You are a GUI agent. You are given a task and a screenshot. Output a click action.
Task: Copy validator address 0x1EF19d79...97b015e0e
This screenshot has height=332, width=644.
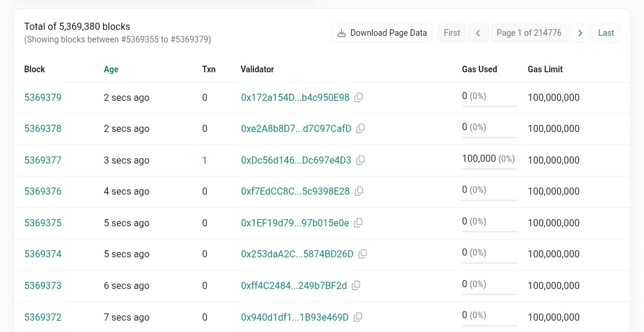[358, 223]
